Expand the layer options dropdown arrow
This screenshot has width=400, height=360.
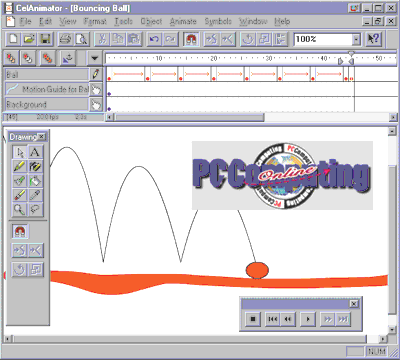(95, 58)
